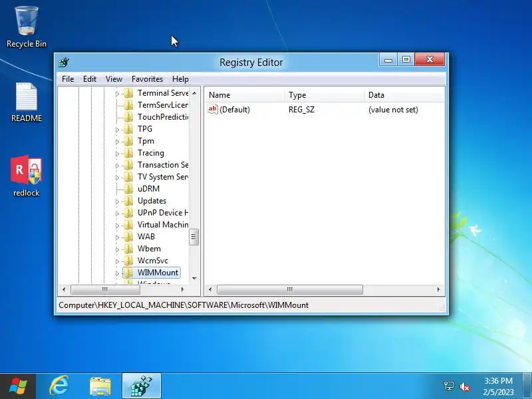Expand the Updates key

118,202
